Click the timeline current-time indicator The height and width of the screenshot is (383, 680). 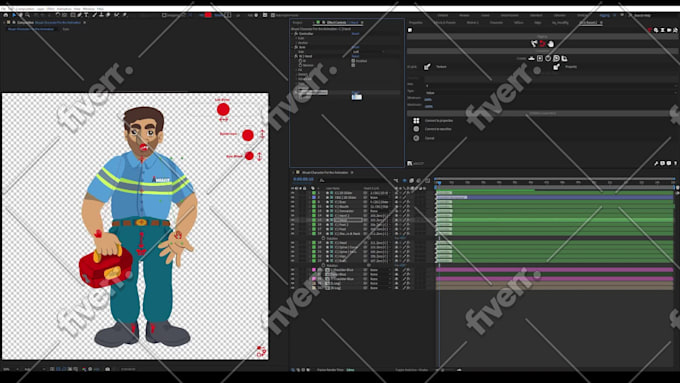tap(438, 183)
